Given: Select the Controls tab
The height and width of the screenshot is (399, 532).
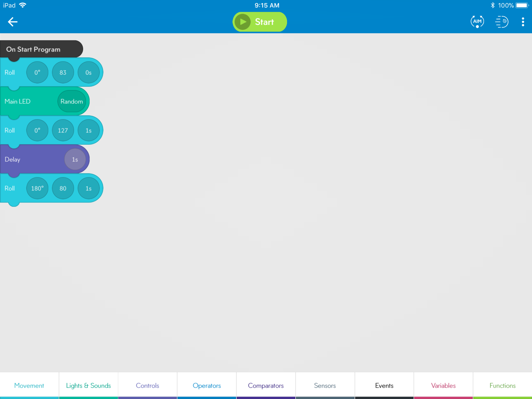Looking at the screenshot, I should coord(147,385).
